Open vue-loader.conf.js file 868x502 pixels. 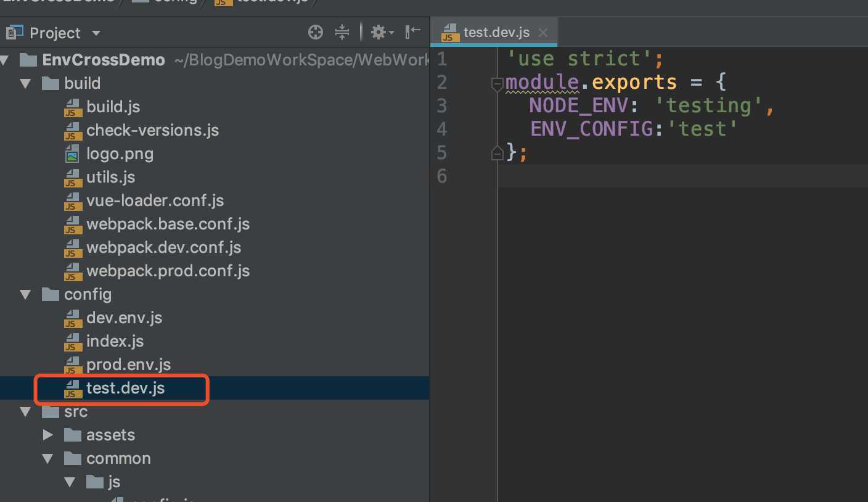click(155, 200)
